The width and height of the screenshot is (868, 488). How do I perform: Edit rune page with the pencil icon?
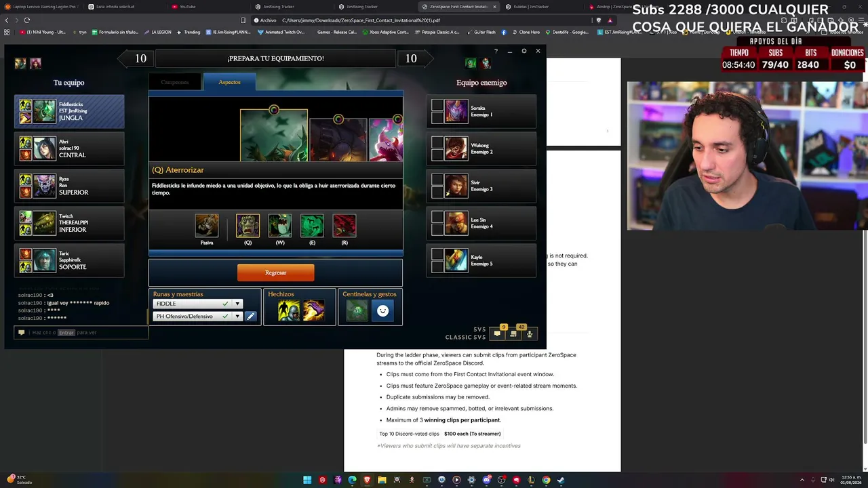250,317
